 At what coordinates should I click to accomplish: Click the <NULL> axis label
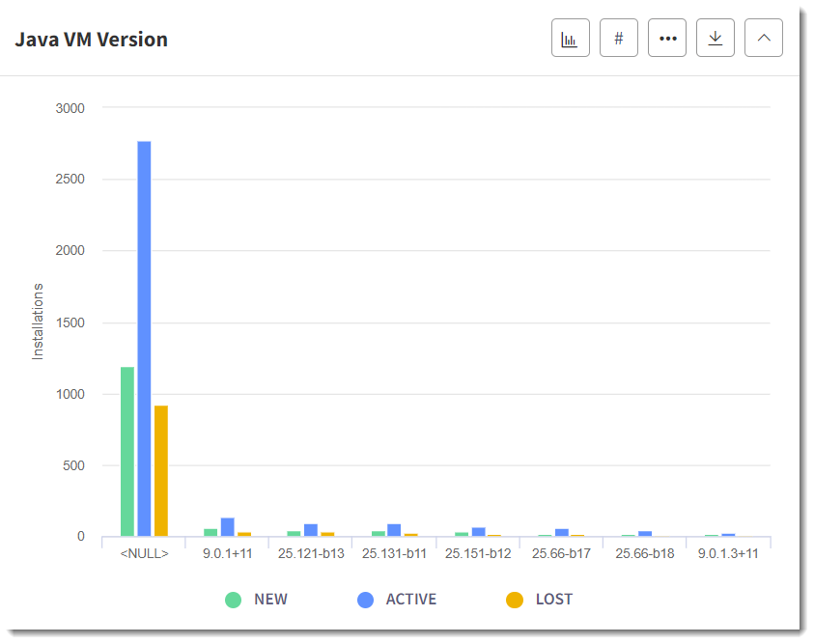(x=144, y=553)
